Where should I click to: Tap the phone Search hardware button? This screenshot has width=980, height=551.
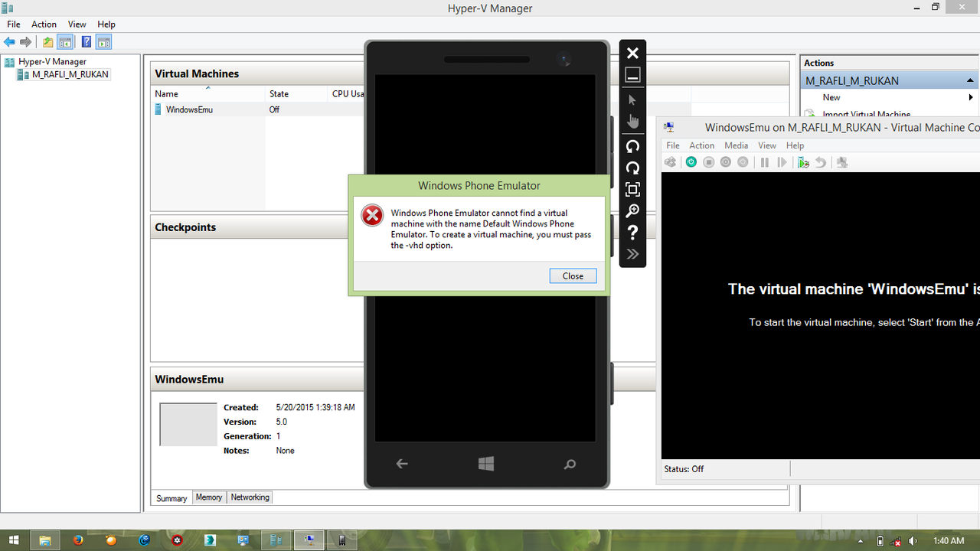click(570, 464)
